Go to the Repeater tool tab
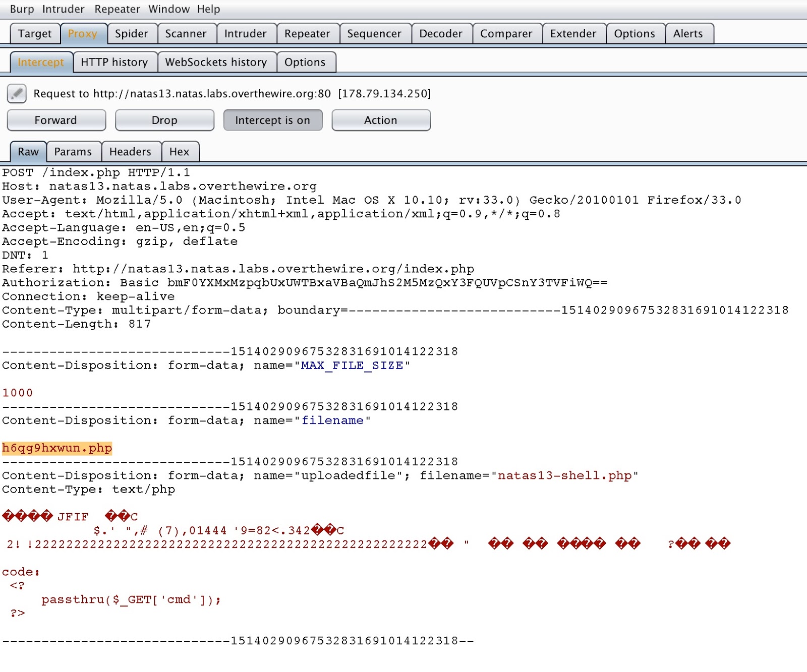 tap(307, 33)
